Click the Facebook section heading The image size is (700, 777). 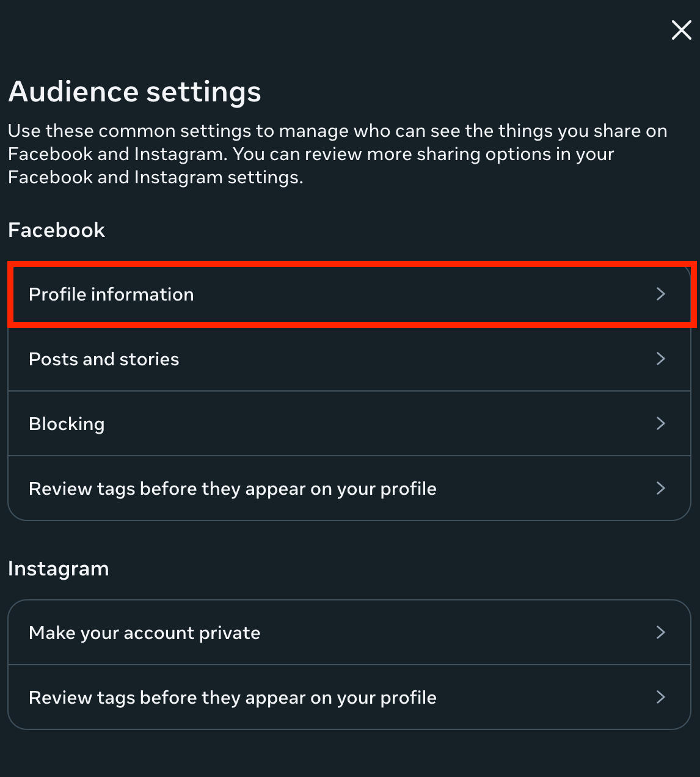[56, 230]
